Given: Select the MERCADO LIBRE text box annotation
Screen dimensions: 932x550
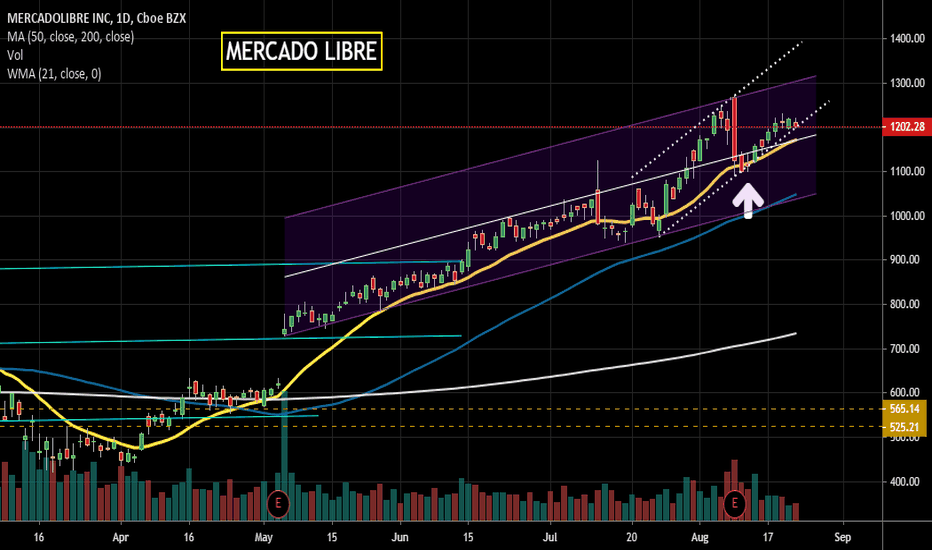Looking at the screenshot, I should point(301,51).
